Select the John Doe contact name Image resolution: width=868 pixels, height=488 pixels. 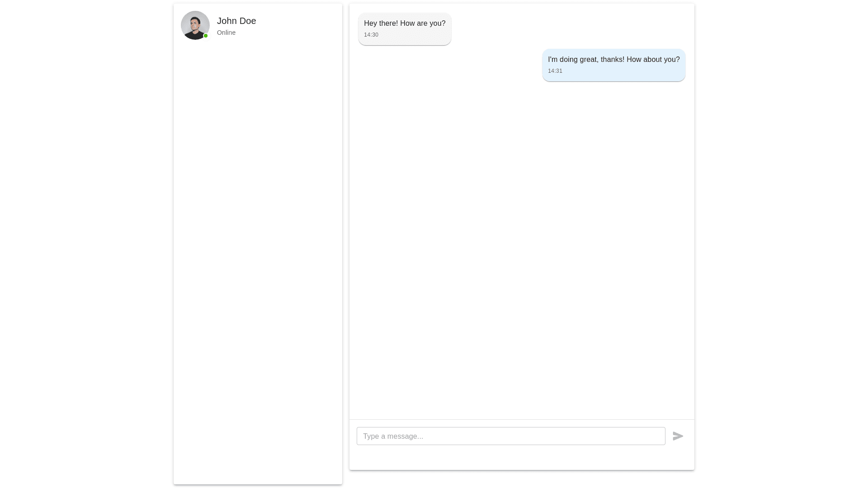[x=236, y=21]
